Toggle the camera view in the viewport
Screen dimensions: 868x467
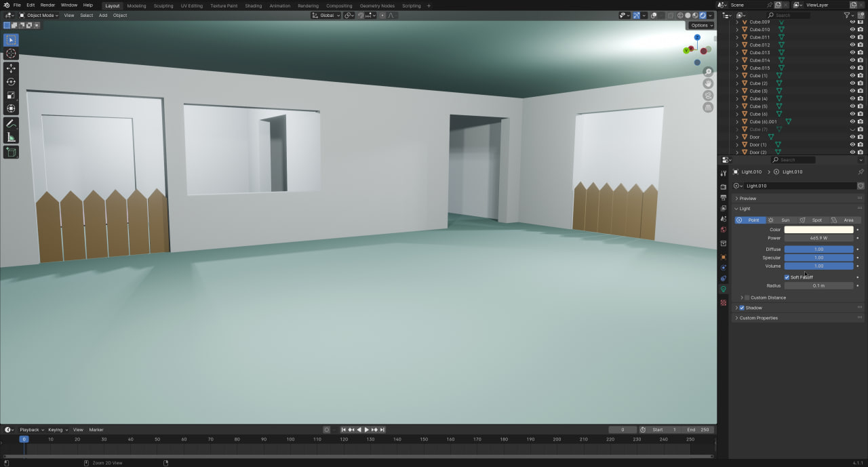(708, 96)
